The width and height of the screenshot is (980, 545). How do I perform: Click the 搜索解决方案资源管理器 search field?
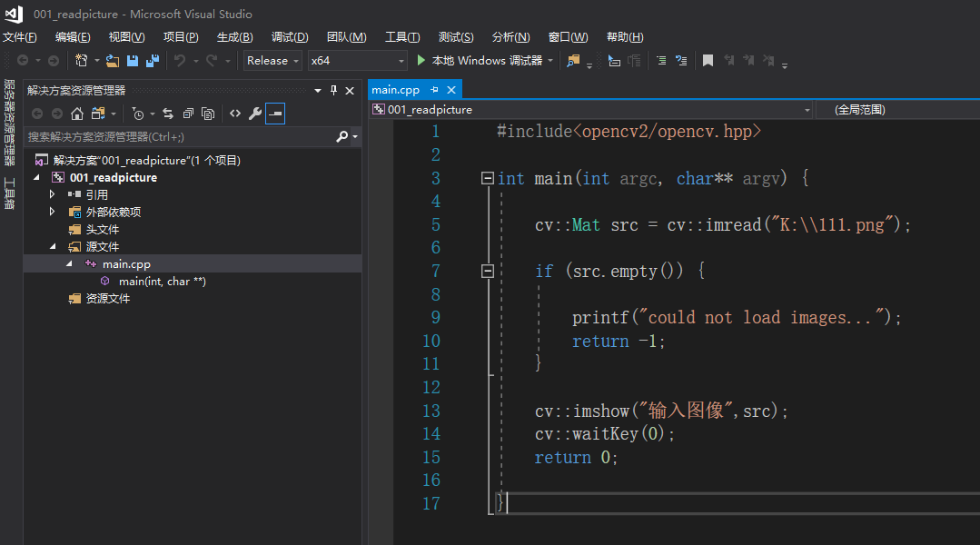180,136
